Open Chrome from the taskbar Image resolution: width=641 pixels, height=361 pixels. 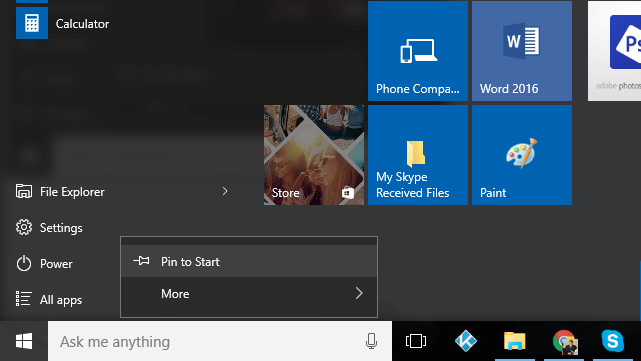[x=564, y=341]
